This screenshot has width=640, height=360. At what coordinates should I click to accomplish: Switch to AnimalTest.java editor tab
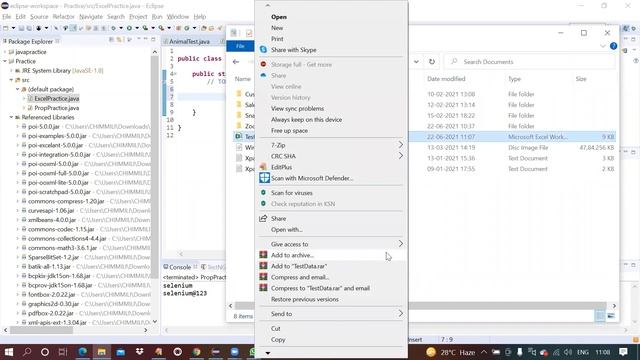189,42
